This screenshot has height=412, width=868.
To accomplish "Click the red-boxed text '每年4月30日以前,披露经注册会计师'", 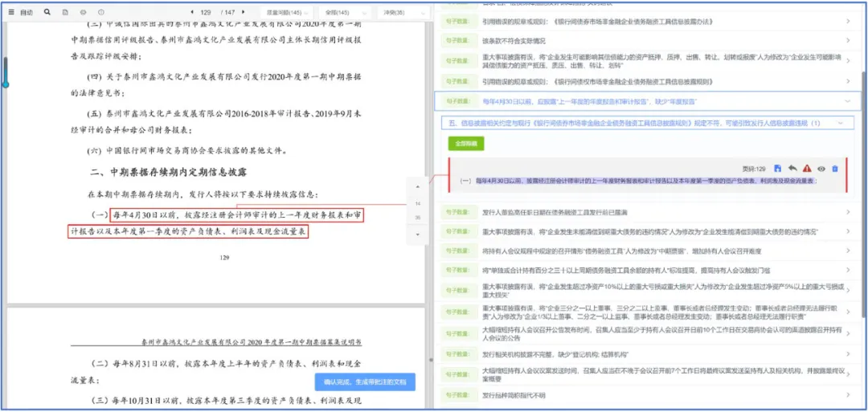I will (x=237, y=214).
